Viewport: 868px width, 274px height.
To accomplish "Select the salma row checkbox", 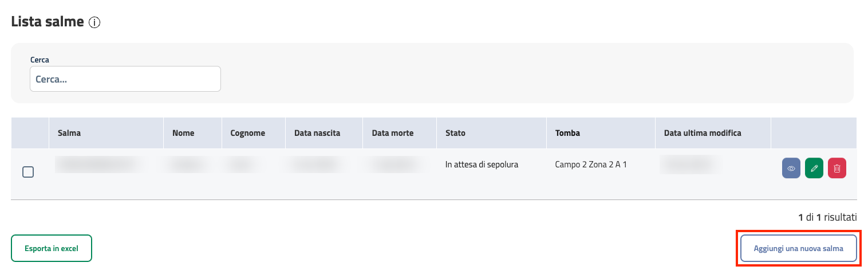I will (x=28, y=171).
